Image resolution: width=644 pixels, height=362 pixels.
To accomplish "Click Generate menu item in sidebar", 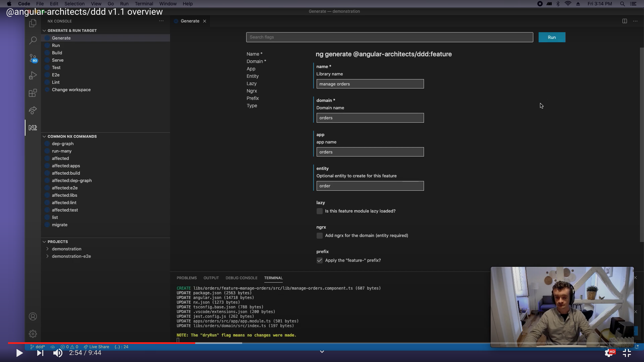I will 61,38.
